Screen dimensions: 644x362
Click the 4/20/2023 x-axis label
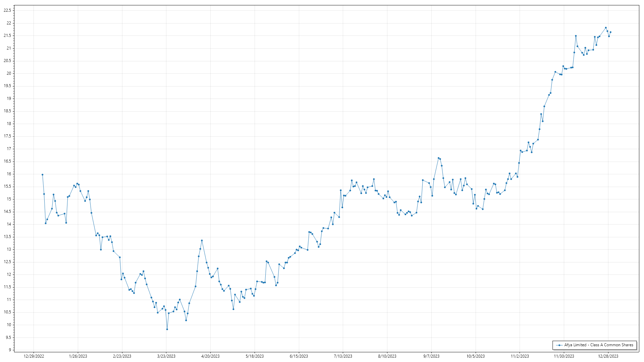(210, 356)
